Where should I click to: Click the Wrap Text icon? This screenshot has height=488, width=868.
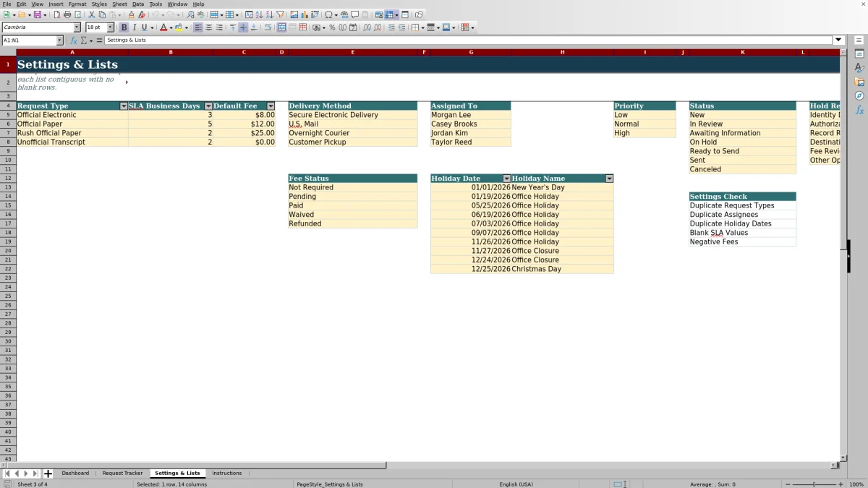click(x=268, y=27)
